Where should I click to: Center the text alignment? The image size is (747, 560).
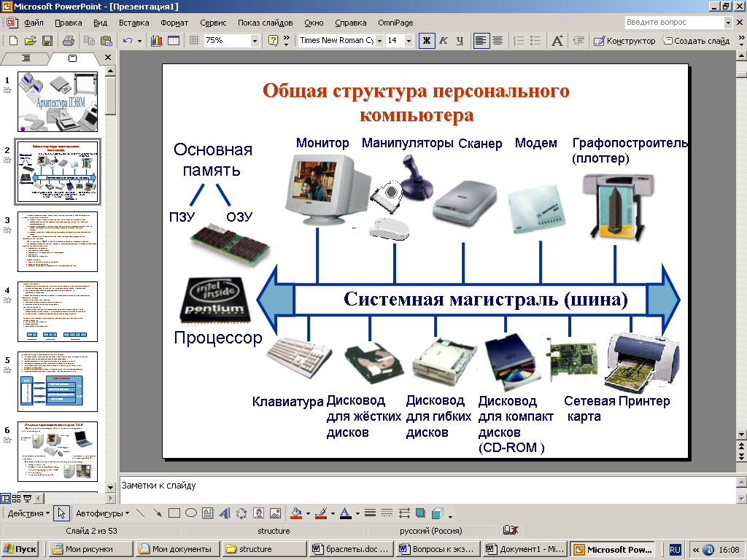click(x=498, y=41)
